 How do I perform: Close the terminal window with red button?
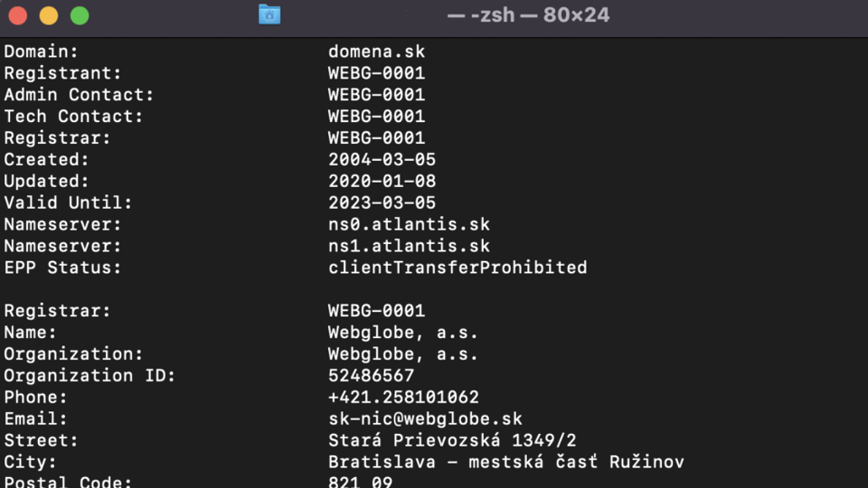pyautogui.click(x=18, y=15)
